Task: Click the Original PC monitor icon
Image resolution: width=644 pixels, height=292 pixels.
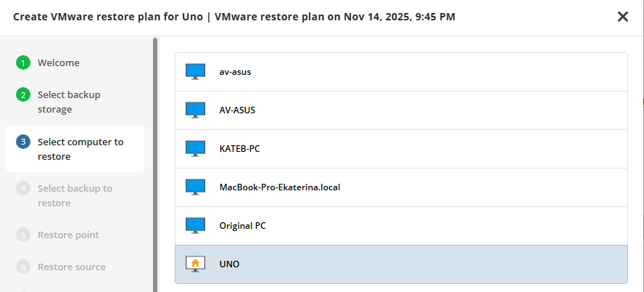Action: (195, 226)
